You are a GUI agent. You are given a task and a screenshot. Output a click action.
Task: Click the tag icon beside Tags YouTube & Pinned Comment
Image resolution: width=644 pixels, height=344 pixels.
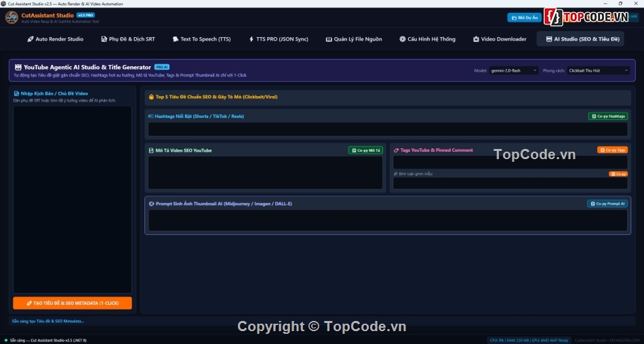tap(397, 150)
